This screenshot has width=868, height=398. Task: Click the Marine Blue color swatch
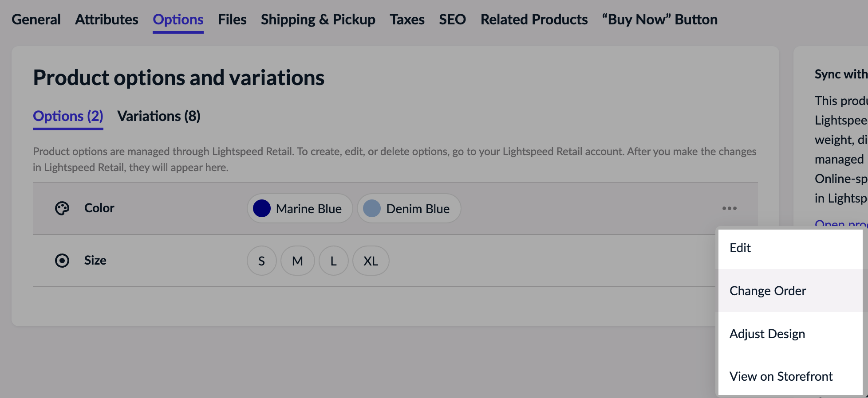click(x=262, y=208)
